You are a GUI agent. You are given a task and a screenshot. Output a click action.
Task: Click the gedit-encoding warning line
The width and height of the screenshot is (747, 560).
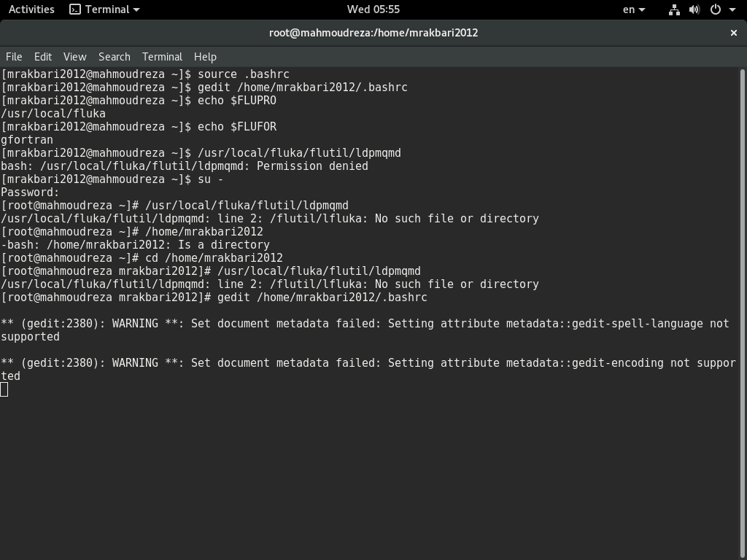(368, 370)
